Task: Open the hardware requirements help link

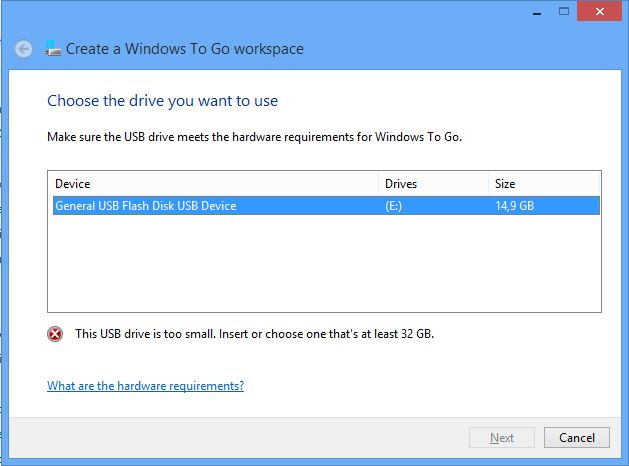Action: [146, 386]
